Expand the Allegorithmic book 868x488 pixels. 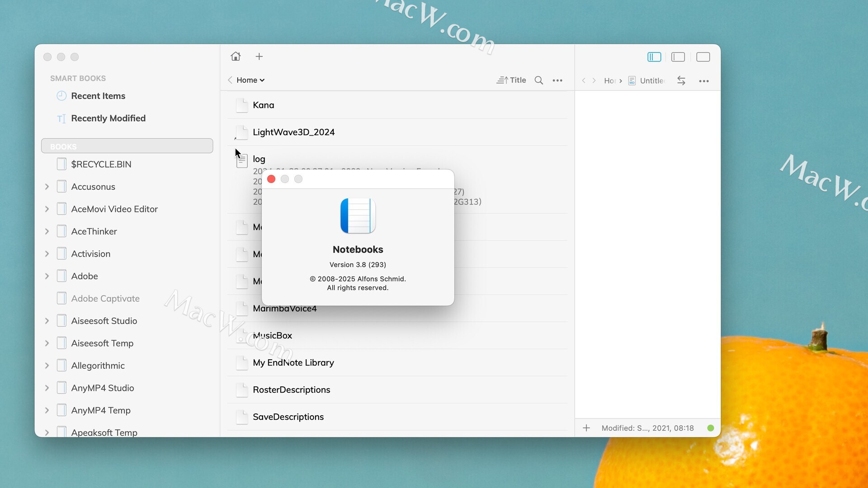(47, 366)
